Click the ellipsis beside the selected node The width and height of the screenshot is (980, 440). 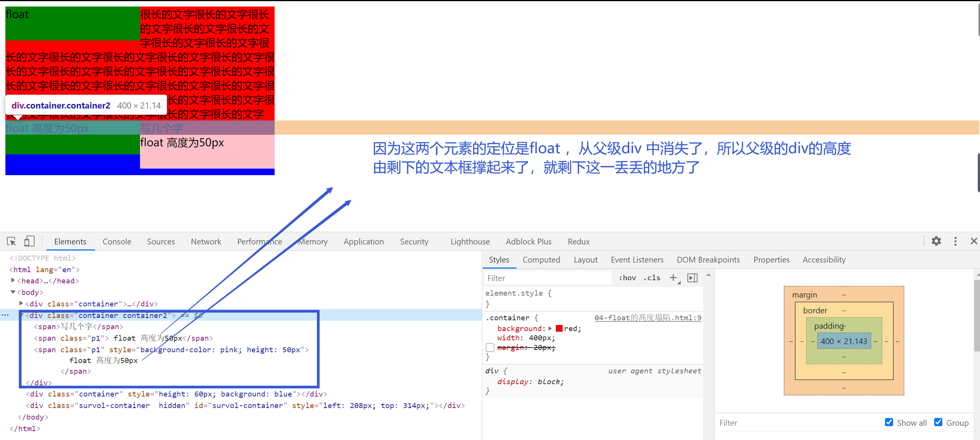[x=5, y=315]
